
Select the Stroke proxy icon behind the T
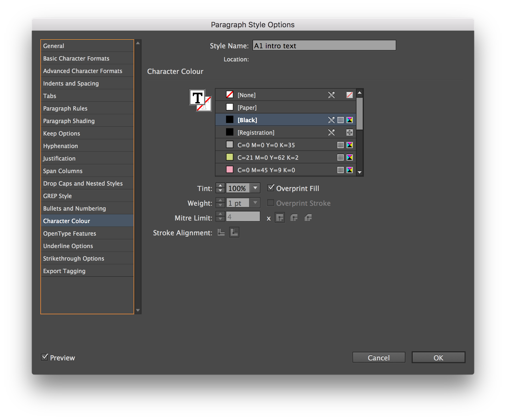pyautogui.click(x=206, y=106)
